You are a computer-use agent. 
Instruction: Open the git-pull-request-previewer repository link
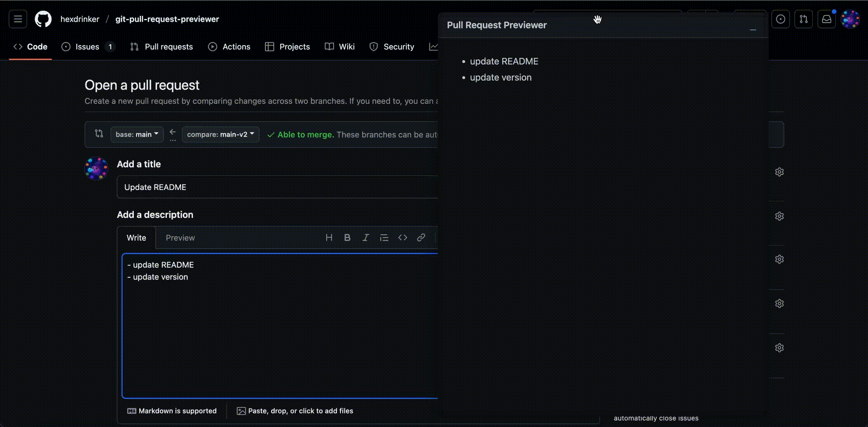pyautogui.click(x=167, y=19)
